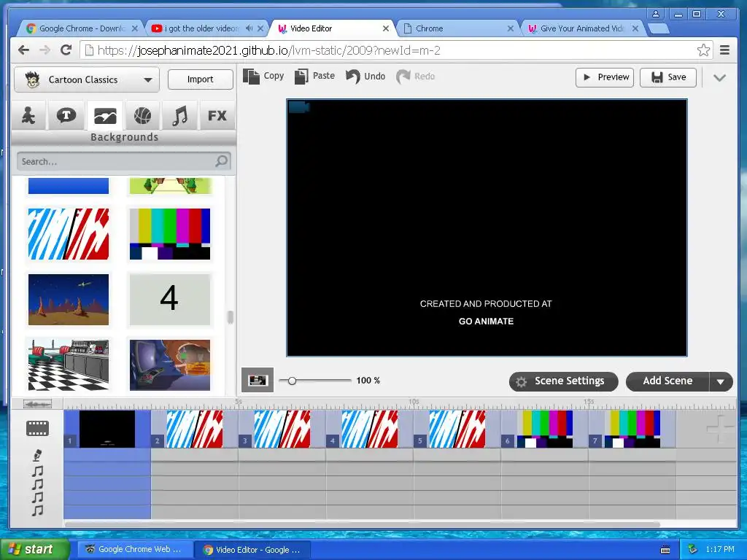Open the Cartoon Classics theme dropdown
Viewport: 747px width, 560px height.
point(87,79)
